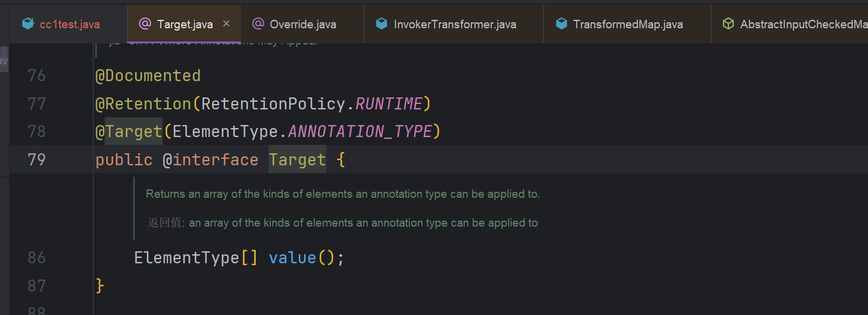The height and width of the screenshot is (315, 868).
Task: Click the Target identifier on line 79
Action: pos(297,160)
